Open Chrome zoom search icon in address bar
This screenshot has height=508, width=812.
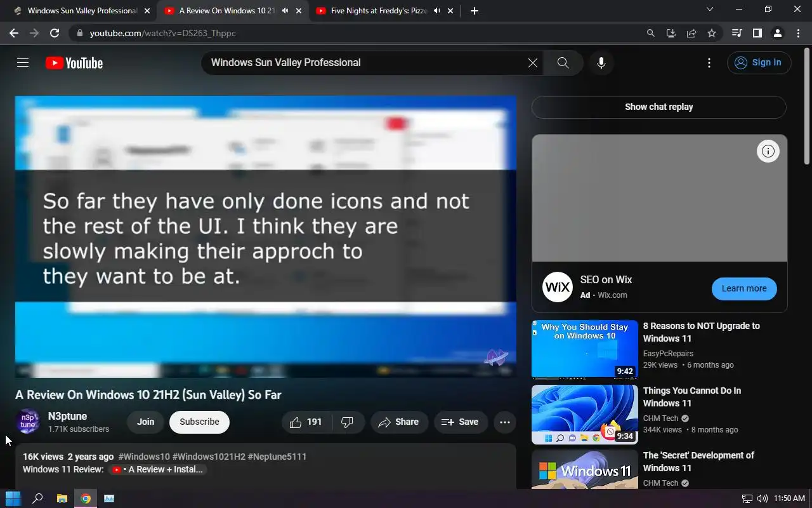point(650,33)
